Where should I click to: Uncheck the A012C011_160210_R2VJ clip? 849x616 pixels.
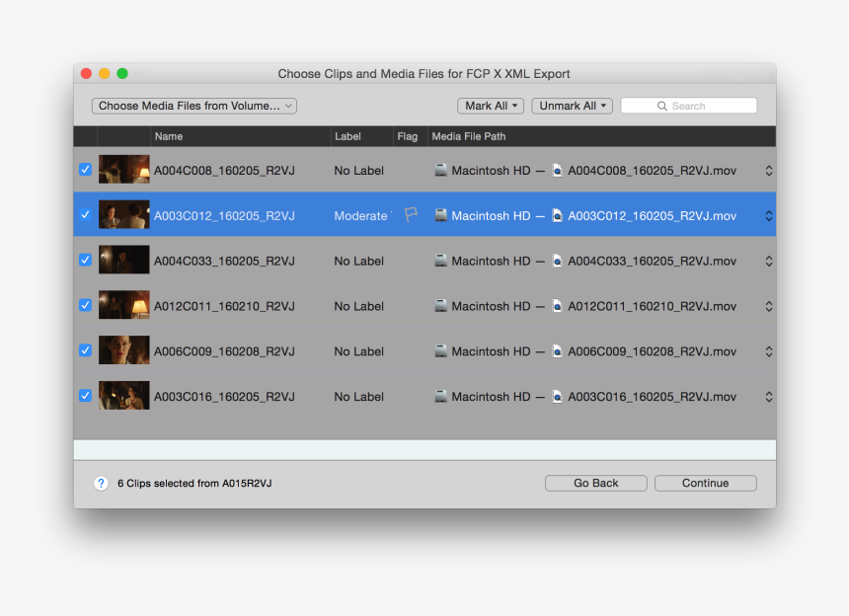(85, 305)
